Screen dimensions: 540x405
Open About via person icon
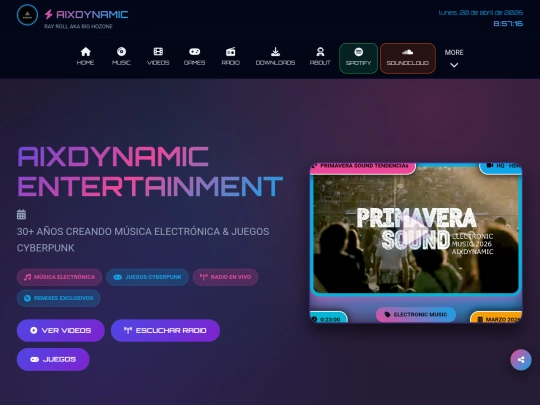tap(320, 52)
